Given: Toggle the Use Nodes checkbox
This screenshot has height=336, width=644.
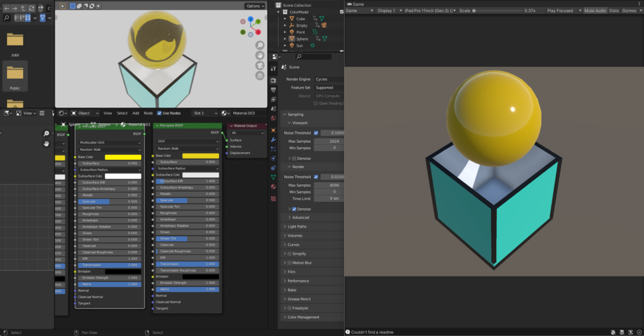Looking at the screenshot, I should pyautogui.click(x=159, y=113).
